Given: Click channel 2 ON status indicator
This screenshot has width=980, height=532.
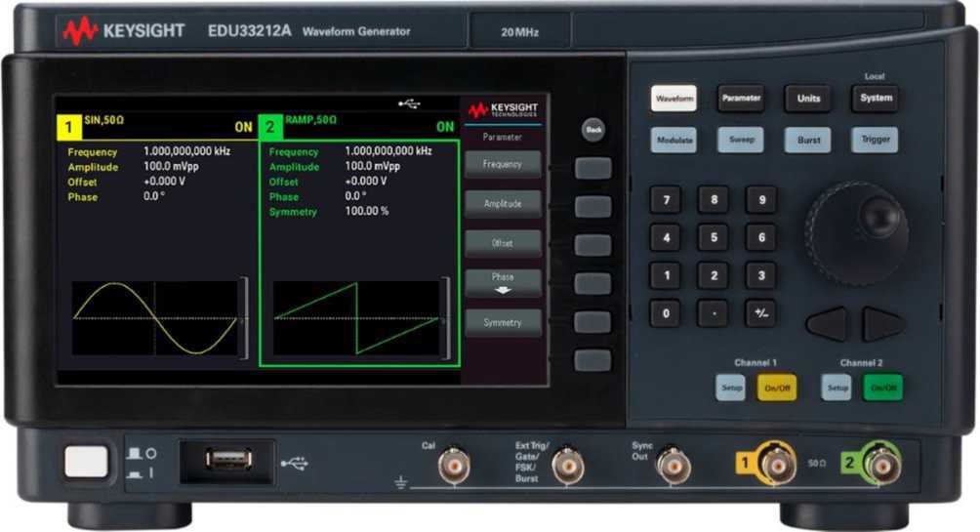Looking at the screenshot, I should [x=446, y=127].
